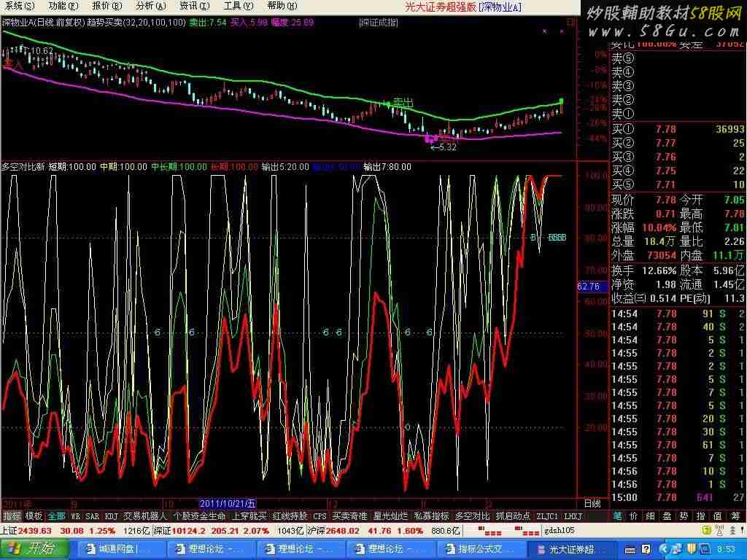Apply the 多空对比 indicator
Image resolution: width=747 pixels, height=560 pixels.
coord(472,516)
